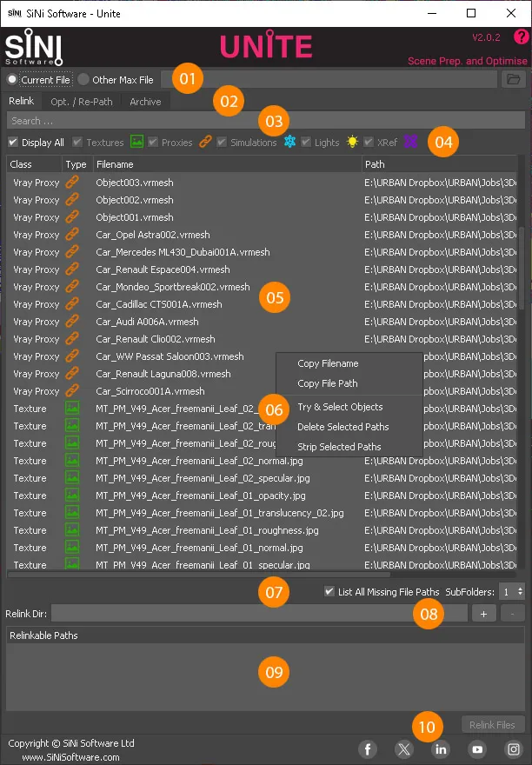Click proxy icon for Car_Scirroco001A.vrmesh
Viewport: 532px width, 765px height.
click(72, 391)
